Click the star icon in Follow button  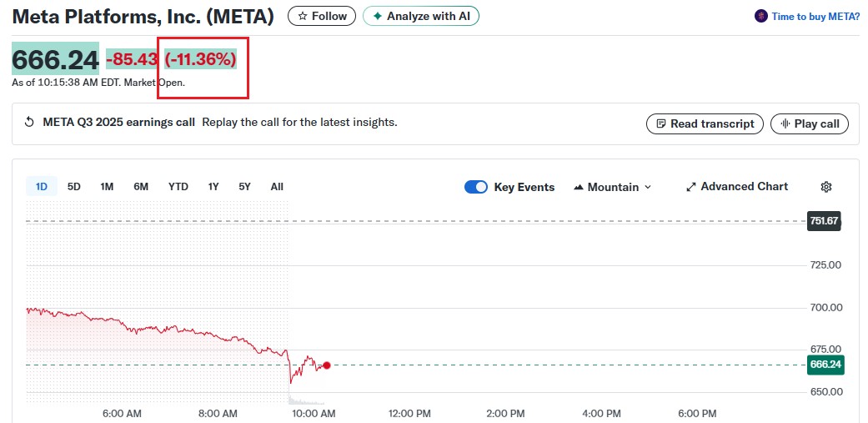click(303, 16)
